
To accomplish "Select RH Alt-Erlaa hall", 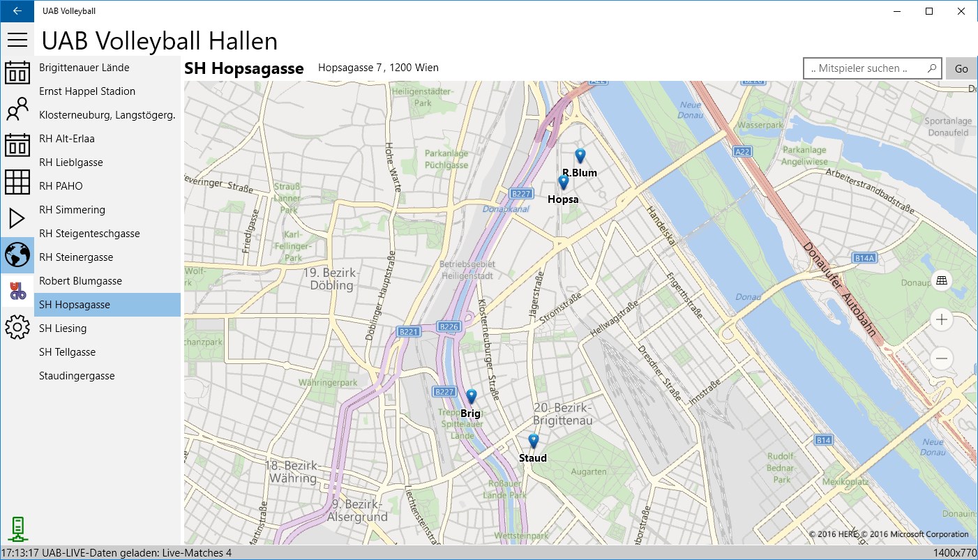I will pyautogui.click(x=107, y=139).
